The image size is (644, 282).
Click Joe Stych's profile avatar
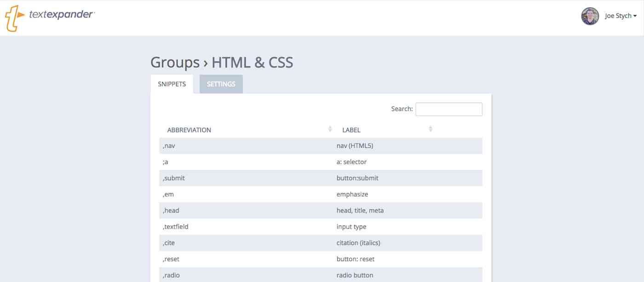click(589, 15)
